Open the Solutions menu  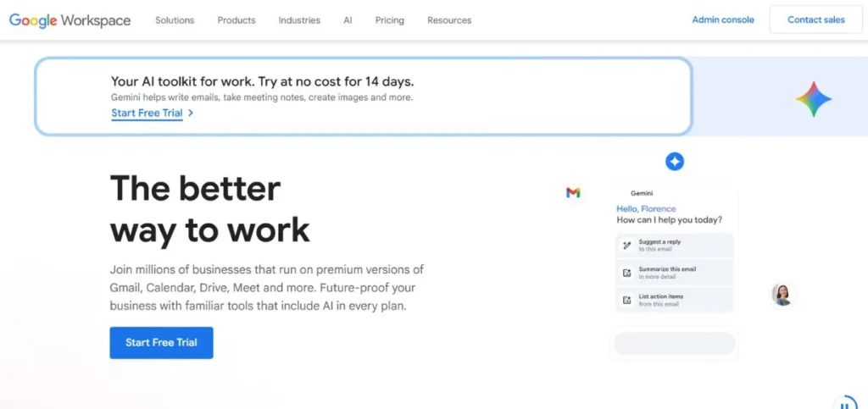(175, 20)
